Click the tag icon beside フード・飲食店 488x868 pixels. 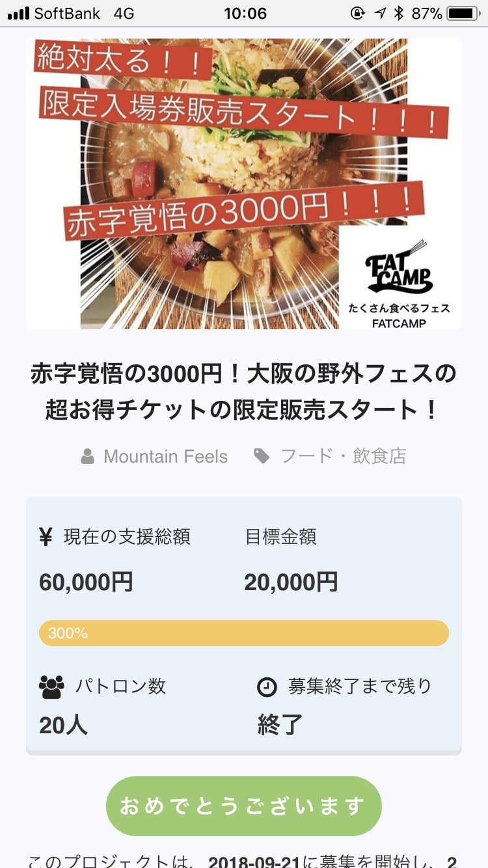click(x=262, y=457)
